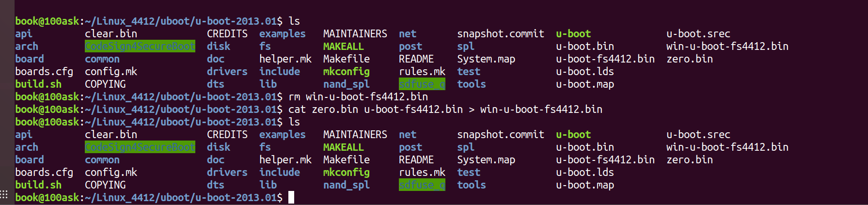This screenshot has height=205, width=868.
Task: Click 'post' directory in the first listing
Action: point(410,46)
